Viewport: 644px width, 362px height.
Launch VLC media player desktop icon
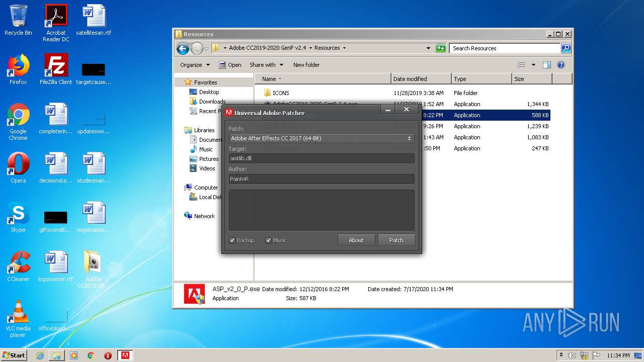(x=18, y=319)
